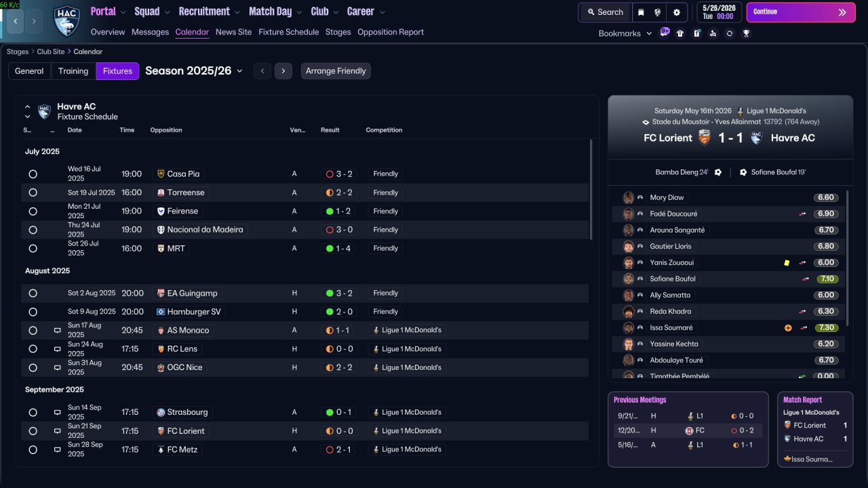
Task: Open the bookmark icon beside Search
Action: [642, 12]
